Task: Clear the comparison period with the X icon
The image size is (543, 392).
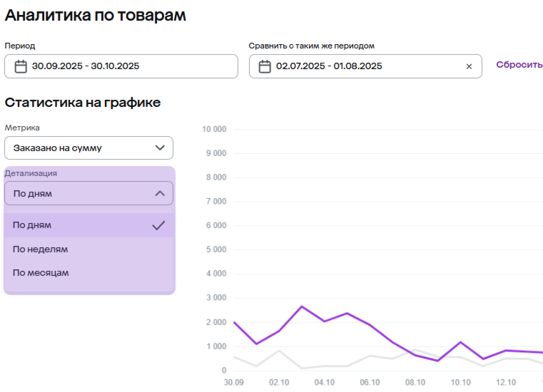Action: click(x=469, y=66)
